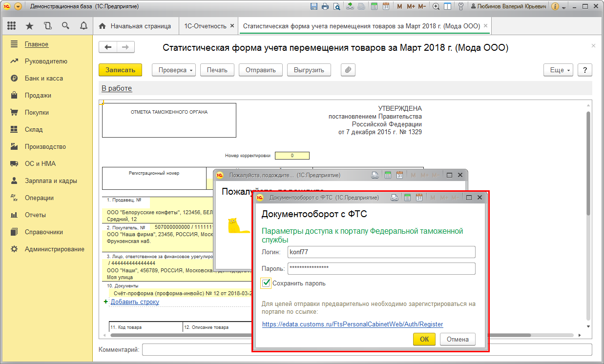
Task: Open the Зарплата и кадры section
Action: coord(51,181)
